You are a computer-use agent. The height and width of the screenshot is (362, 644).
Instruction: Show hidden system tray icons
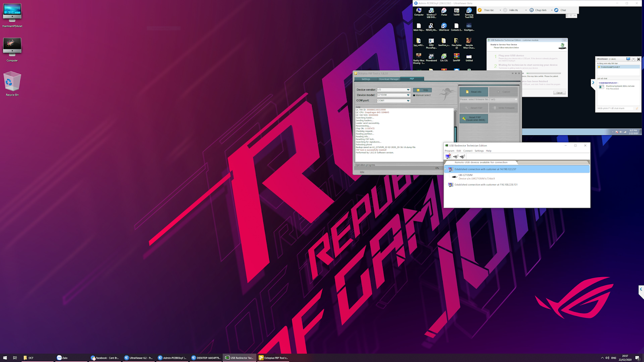pyautogui.click(x=602, y=358)
